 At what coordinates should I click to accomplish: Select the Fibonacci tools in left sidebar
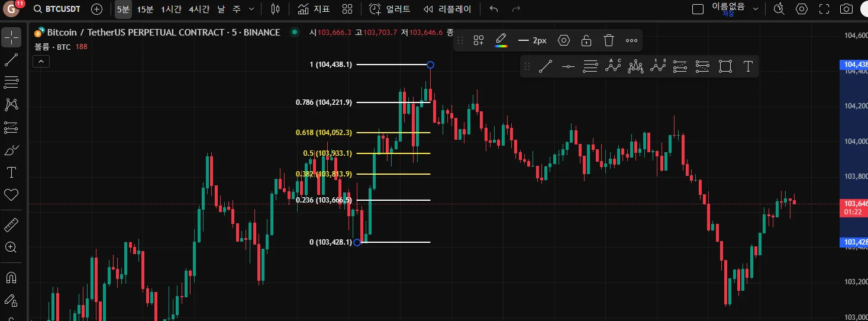pyautogui.click(x=11, y=82)
